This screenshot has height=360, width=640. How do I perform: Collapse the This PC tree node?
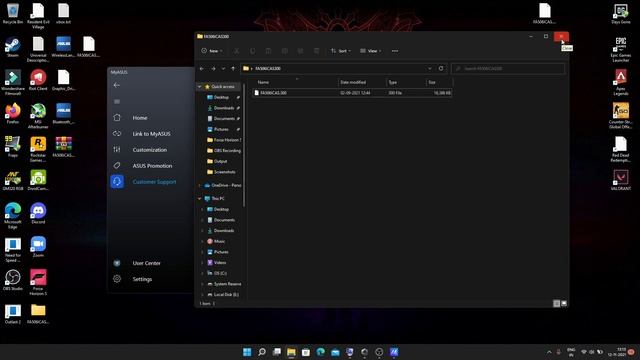click(x=200, y=198)
